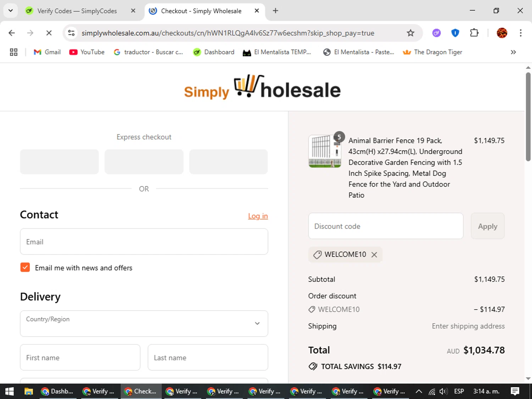
Task: Click middle express checkout placeholder button
Action: point(144,162)
